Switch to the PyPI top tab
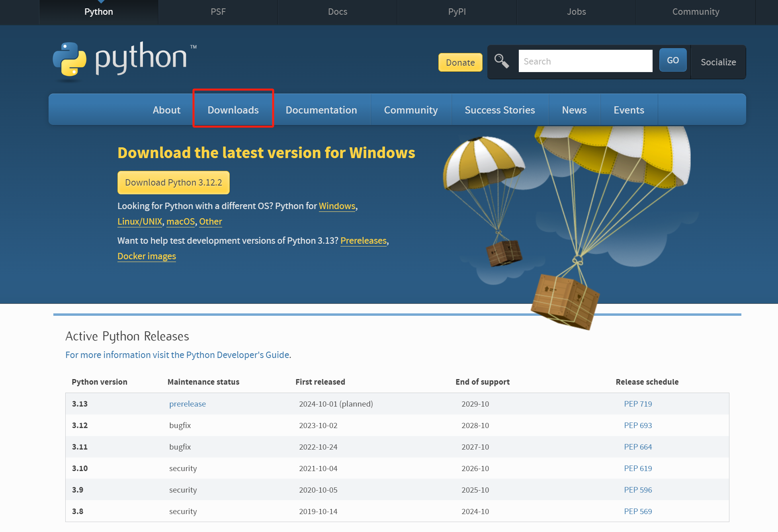Image resolution: width=778 pixels, height=532 pixels. click(x=457, y=12)
